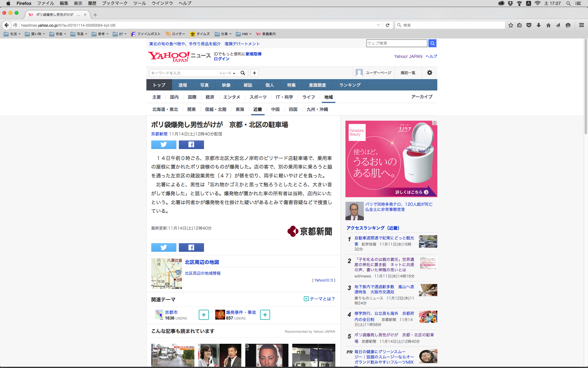Image resolution: width=588 pixels, height=368 pixels.
Task: Open Firefox home page icon
Action: coord(548,25)
